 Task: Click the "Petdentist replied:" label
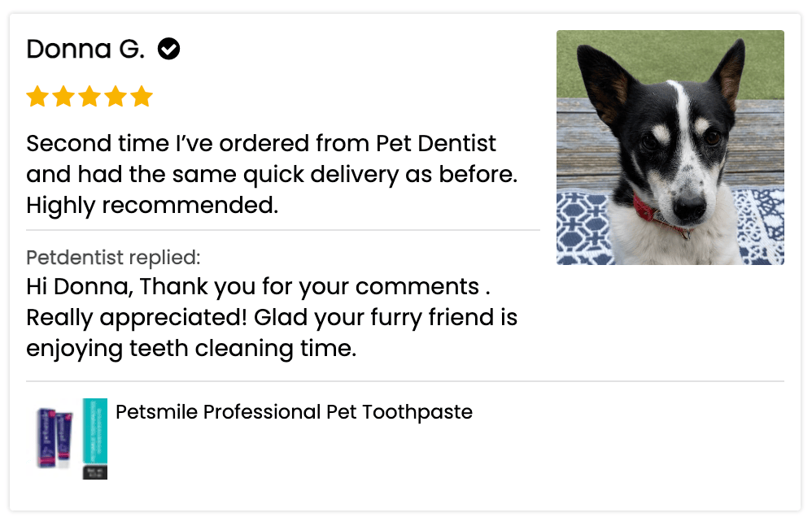coord(113,258)
